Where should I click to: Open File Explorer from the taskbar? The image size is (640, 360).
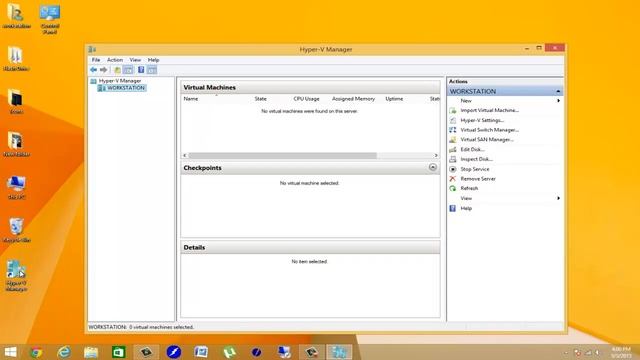(x=91, y=352)
